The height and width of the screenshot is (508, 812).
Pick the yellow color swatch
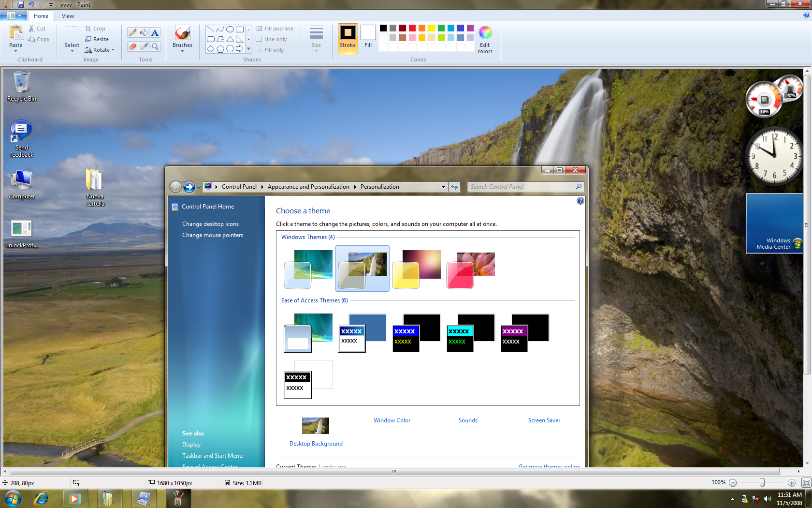(432, 28)
